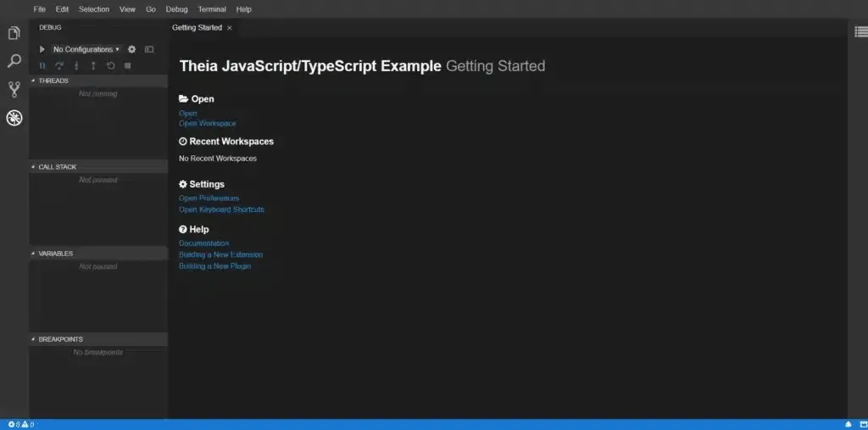Screen dimensions: 868x430
Task: Open the View menu
Action: (127, 9)
